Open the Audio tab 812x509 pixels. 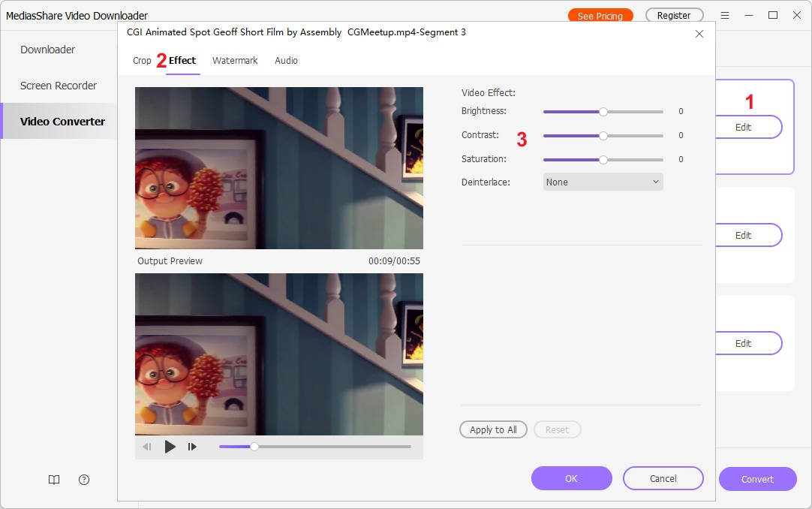[x=286, y=60]
